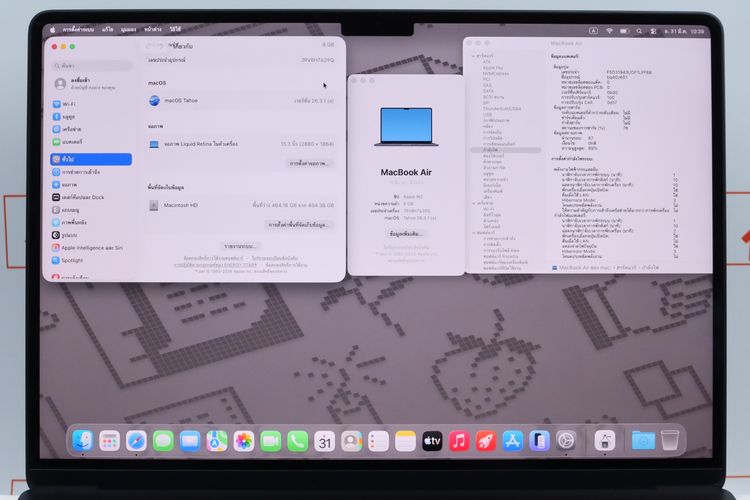Select Desktop & Dock in Settings sidebar
Screen dimensions: 750x500
click(x=91, y=197)
